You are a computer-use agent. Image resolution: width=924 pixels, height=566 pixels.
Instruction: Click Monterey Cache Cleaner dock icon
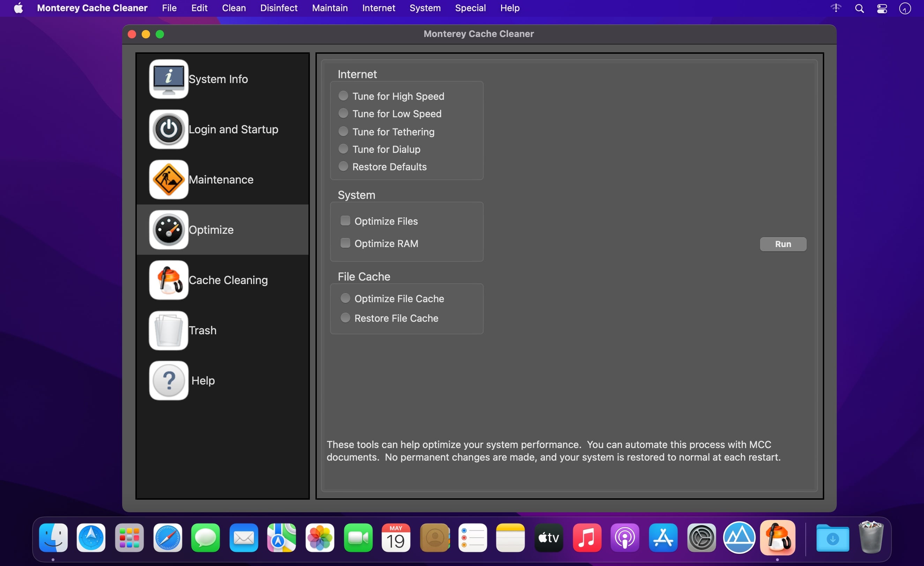778,538
